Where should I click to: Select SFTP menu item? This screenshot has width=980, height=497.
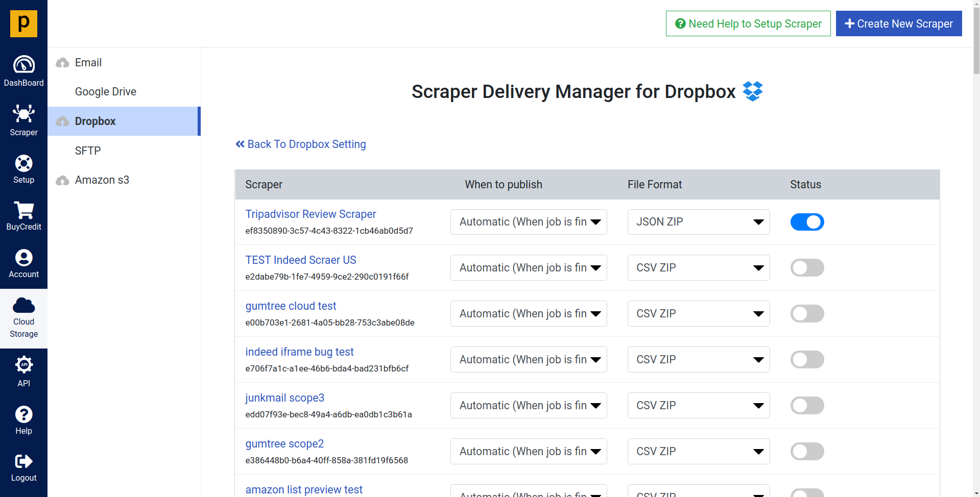124,151
